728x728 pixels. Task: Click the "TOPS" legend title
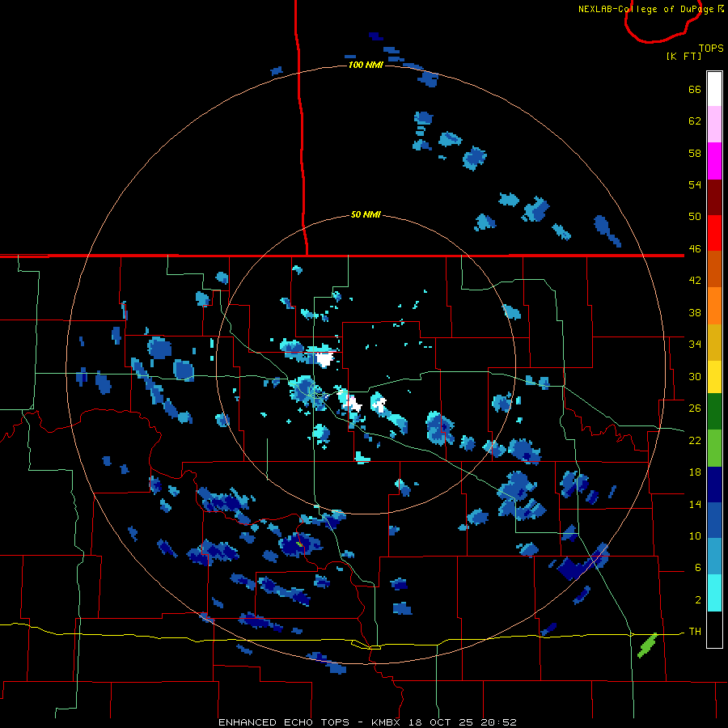(x=711, y=49)
